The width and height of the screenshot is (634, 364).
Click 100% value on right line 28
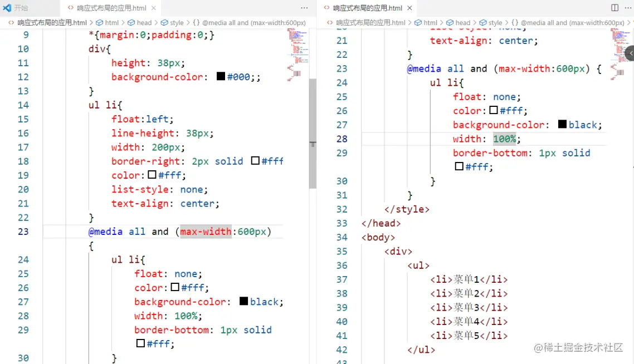504,139
